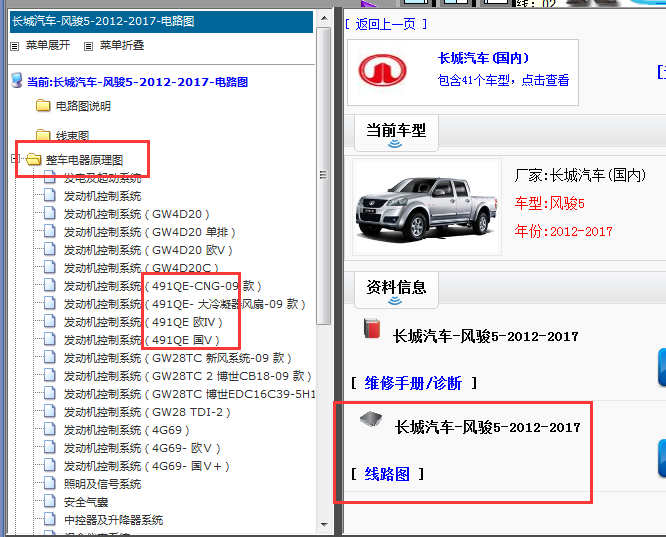This screenshot has width=666, height=537.
Task: Click page icon for 发动机控制系统 (4G69)
Action: coord(50,429)
